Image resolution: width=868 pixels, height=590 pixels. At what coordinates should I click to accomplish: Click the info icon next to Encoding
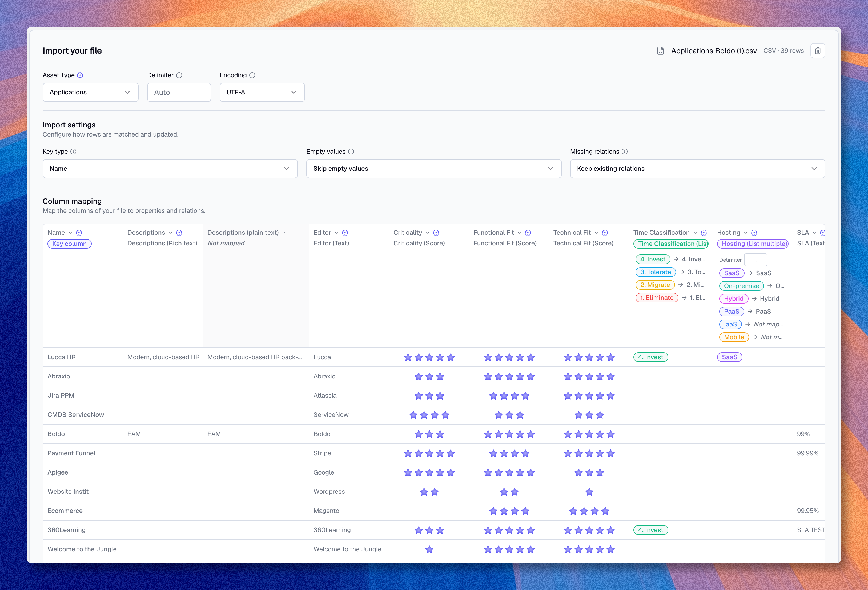pyautogui.click(x=252, y=75)
